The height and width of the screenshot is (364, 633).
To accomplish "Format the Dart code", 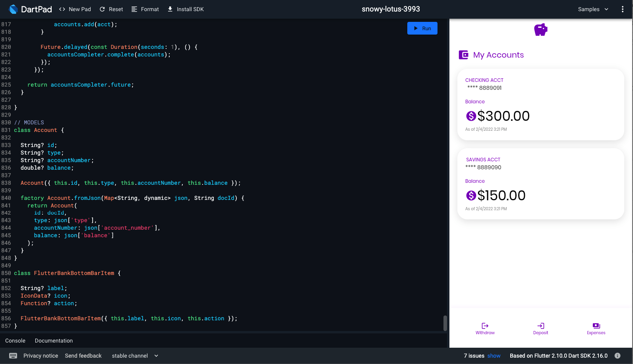I will pos(145,9).
